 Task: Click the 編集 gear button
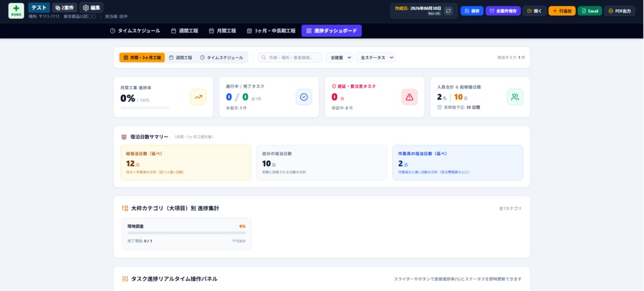91,8
